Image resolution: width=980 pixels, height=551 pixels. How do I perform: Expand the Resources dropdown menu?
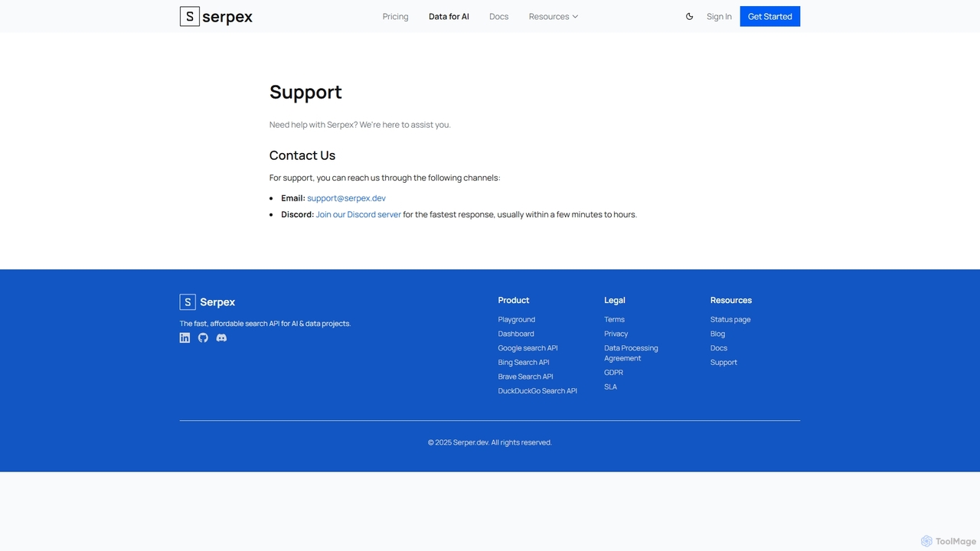[554, 16]
